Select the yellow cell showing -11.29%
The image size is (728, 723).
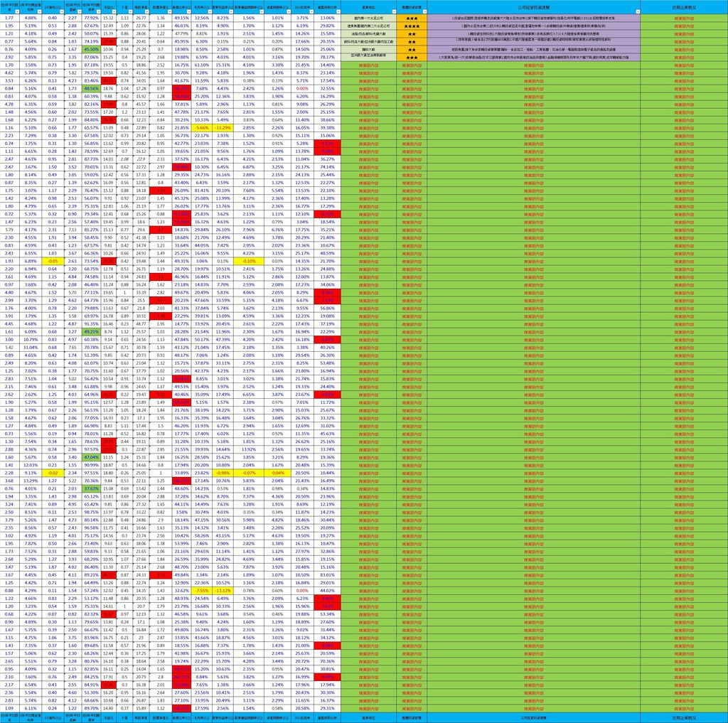pos(223,128)
